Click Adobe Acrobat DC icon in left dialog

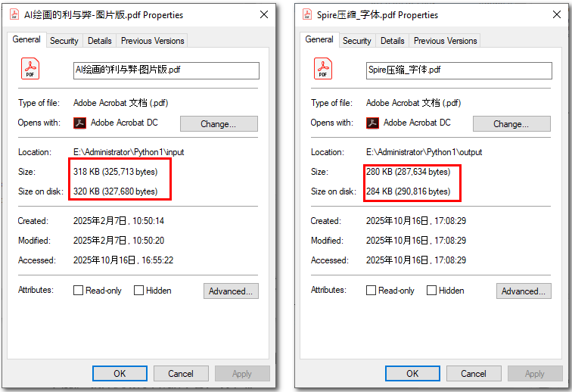pyautogui.click(x=79, y=123)
